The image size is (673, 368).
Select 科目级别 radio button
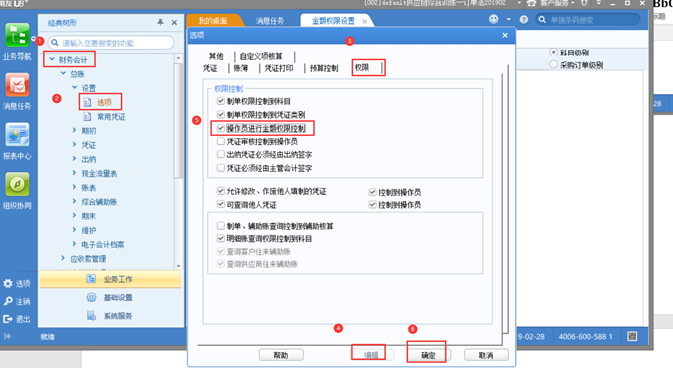point(554,52)
